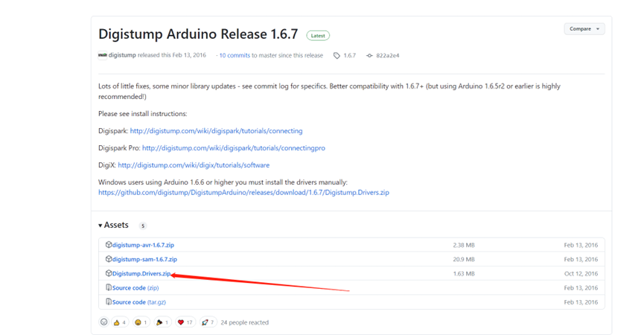Open the digistump author profile link
Screen dimensions: 644x335
[x=122, y=55]
